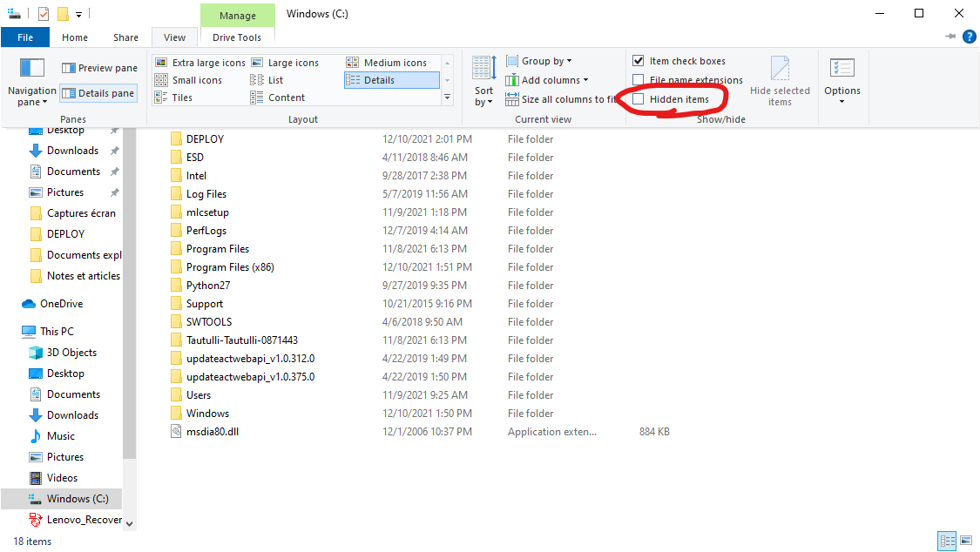This screenshot has width=980, height=552.
Task: Click the Navigation pane icon
Action: (31, 68)
